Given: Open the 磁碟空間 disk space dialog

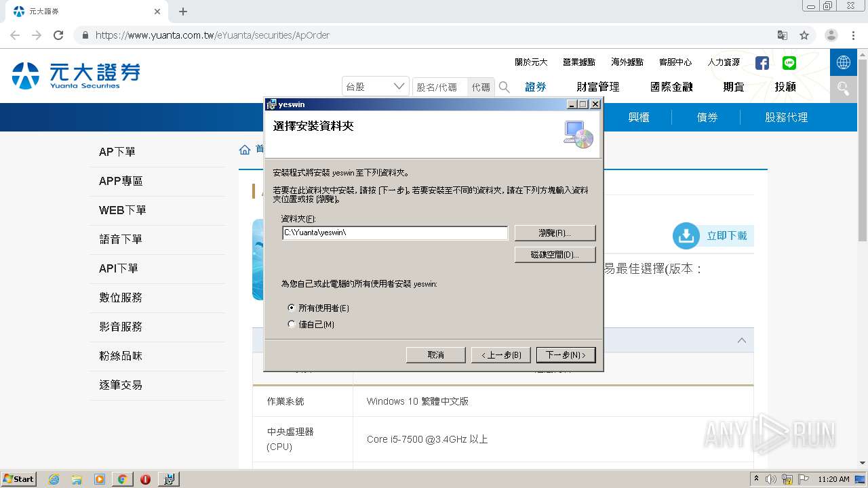Looking at the screenshot, I should click(x=555, y=255).
